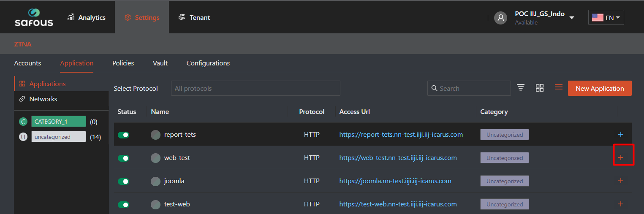Select the green CATEGORY_1 label
This screenshot has width=644, height=214.
59,122
